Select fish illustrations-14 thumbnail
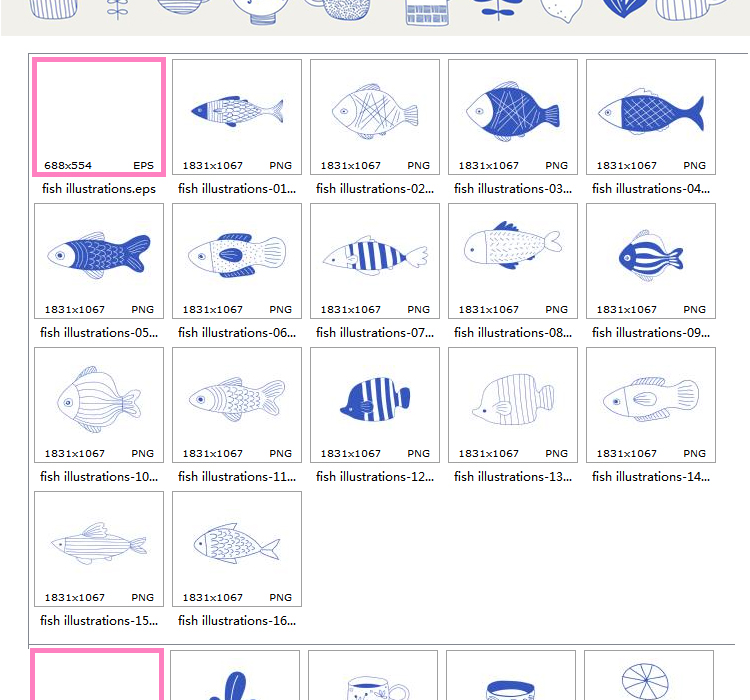The width and height of the screenshot is (750, 700). [x=651, y=405]
